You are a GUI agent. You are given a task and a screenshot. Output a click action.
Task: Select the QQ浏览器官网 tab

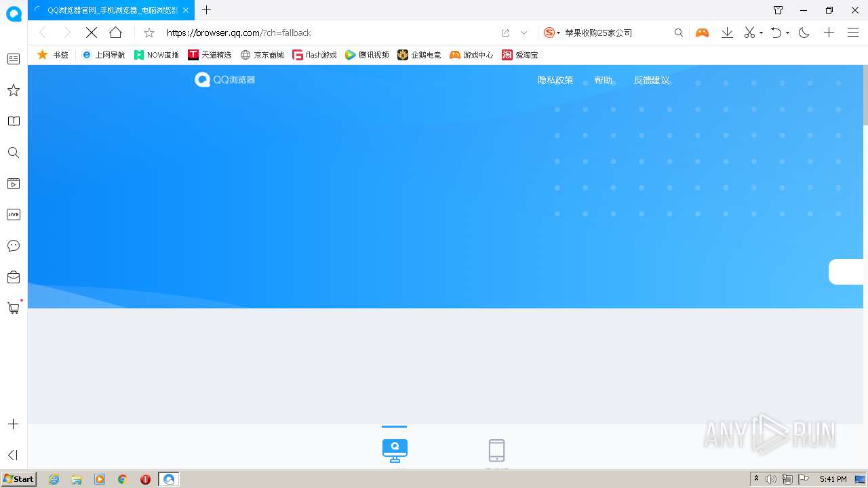(111, 10)
